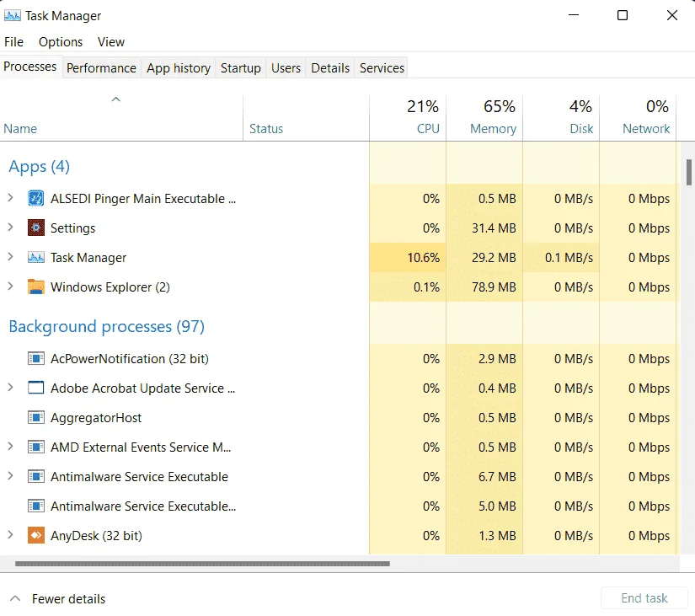This screenshot has height=616, width=695.
Task: Click the AcPowerNotification process icon
Action: tap(36, 358)
